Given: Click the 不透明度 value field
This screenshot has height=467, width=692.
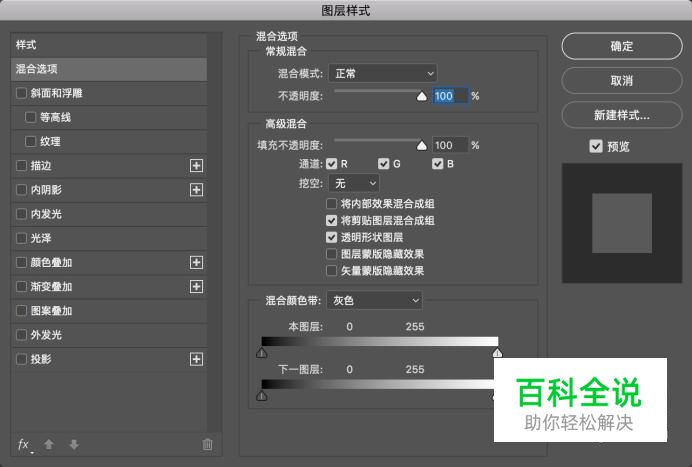Looking at the screenshot, I should coord(450,96).
